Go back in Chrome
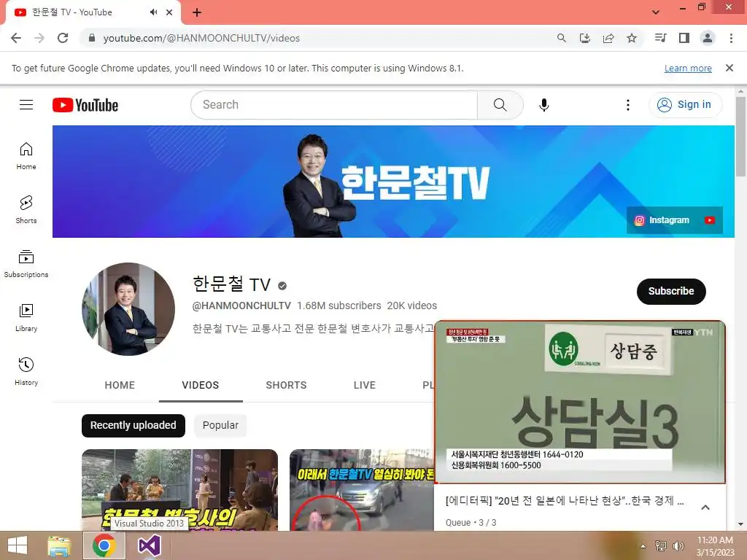Screen dimensions: 747x560 16,38
